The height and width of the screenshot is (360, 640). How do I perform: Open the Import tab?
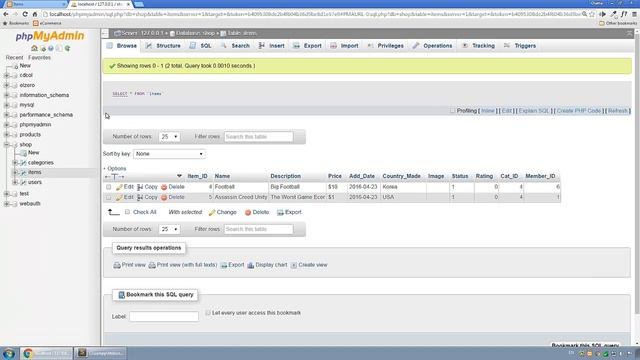(x=344, y=46)
